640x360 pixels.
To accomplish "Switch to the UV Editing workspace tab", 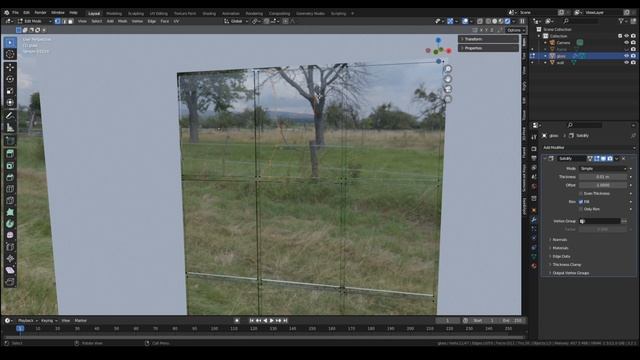I will coord(158,13).
